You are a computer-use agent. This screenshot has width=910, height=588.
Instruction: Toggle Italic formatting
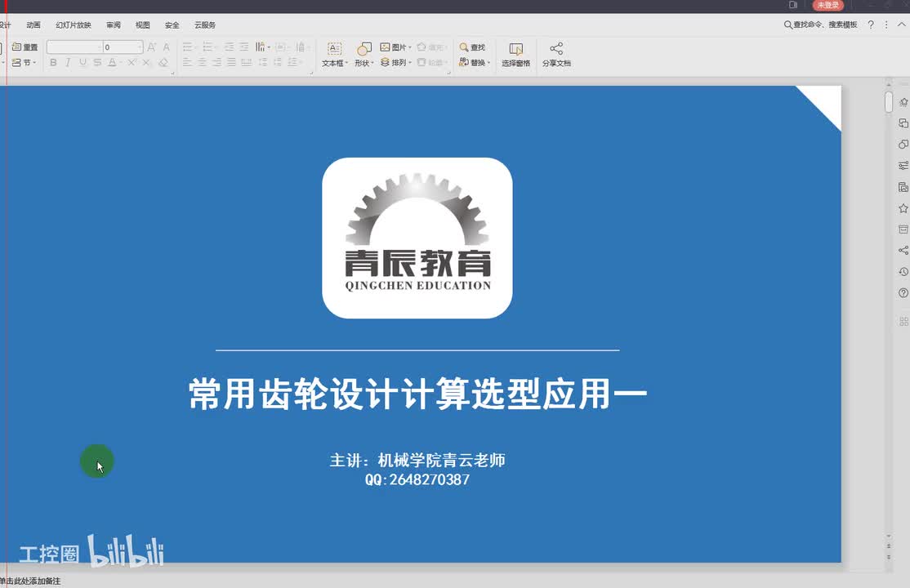68,62
